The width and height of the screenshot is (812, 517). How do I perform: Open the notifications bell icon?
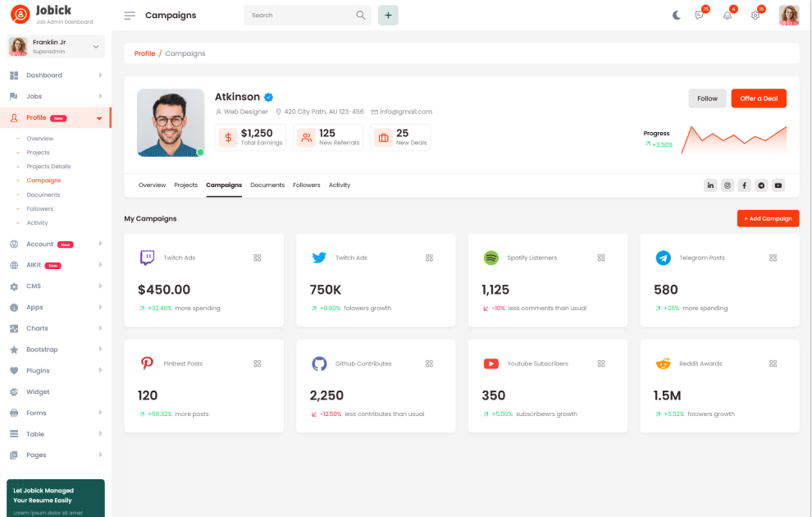coord(728,15)
